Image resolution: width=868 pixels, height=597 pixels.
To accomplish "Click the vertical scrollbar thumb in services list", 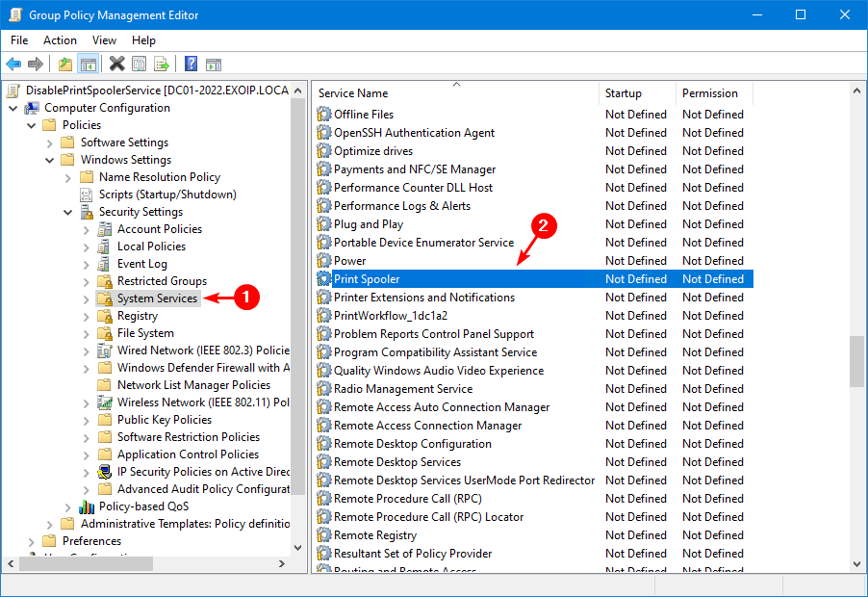I will pyautogui.click(x=855, y=360).
